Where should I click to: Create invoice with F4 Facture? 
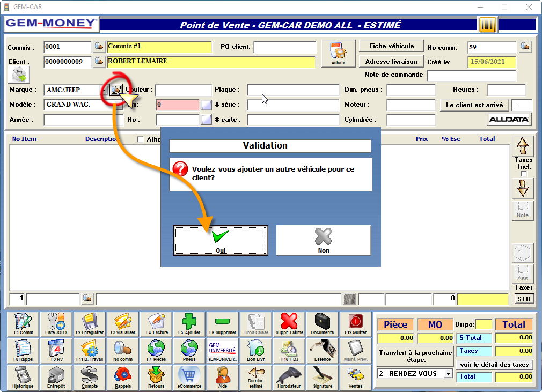[x=156, y=324]
